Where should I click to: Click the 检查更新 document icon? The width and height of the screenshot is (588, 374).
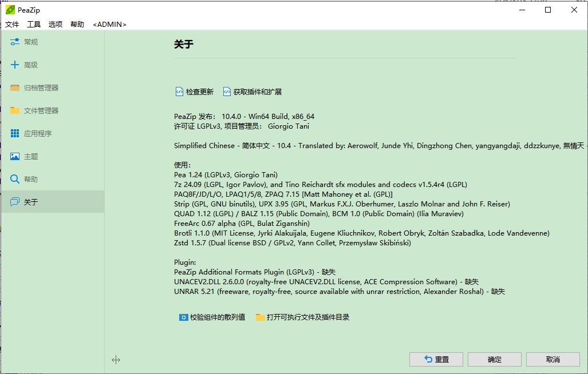[x=179, y=91]
